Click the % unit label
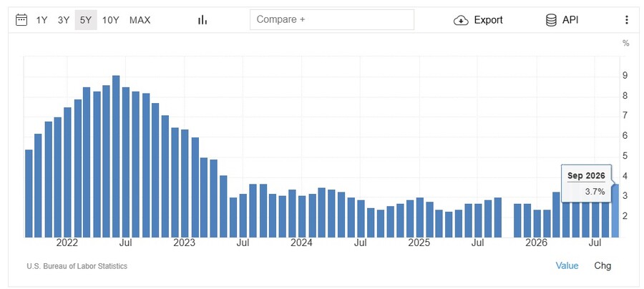Screen dimensions: 644x289 tap(626, 43)
